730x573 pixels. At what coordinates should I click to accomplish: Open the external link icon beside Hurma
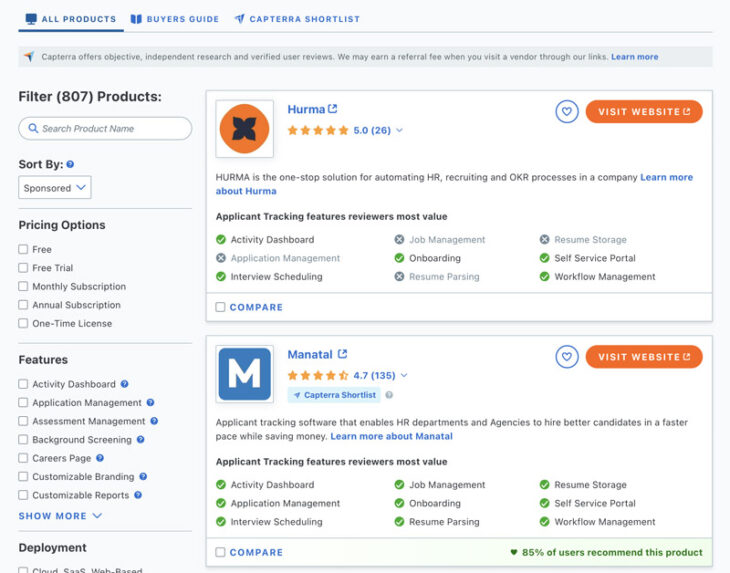click(333, 109)
